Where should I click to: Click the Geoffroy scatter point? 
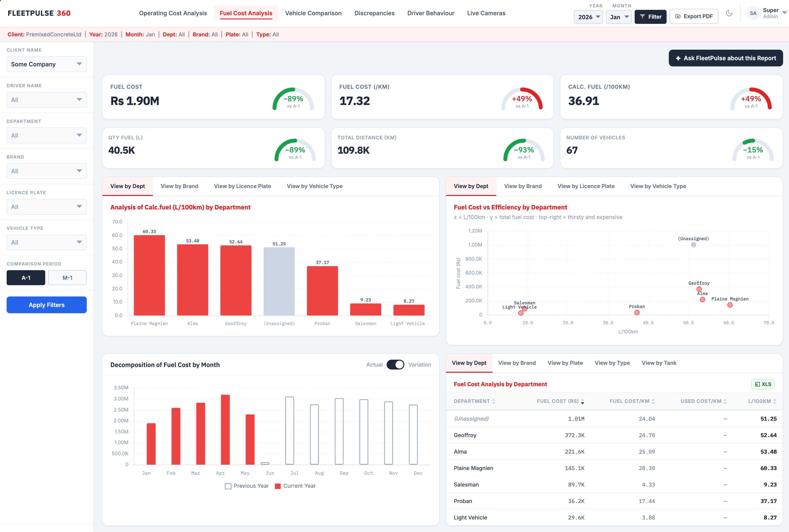tap(699, 289)
